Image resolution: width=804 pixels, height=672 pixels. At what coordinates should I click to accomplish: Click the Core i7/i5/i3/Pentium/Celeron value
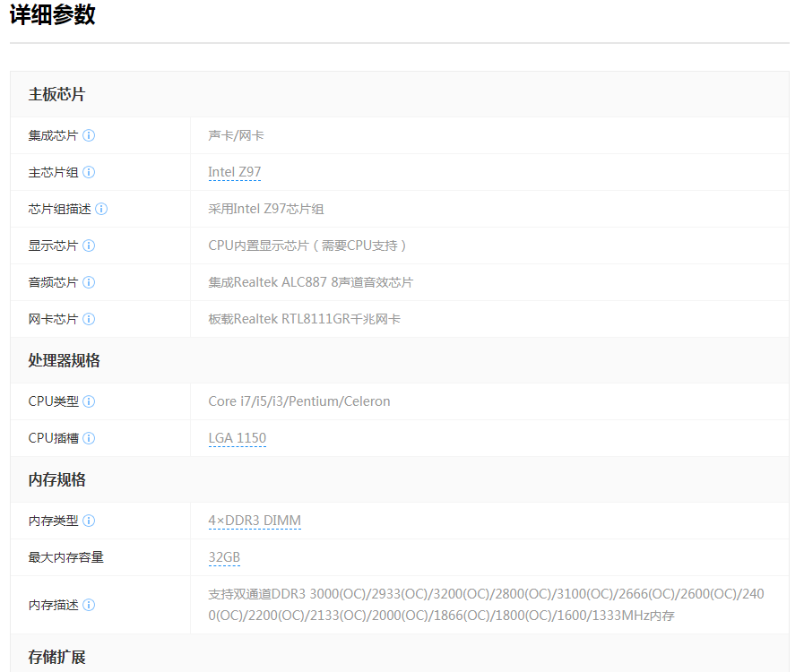coord(299,401)
